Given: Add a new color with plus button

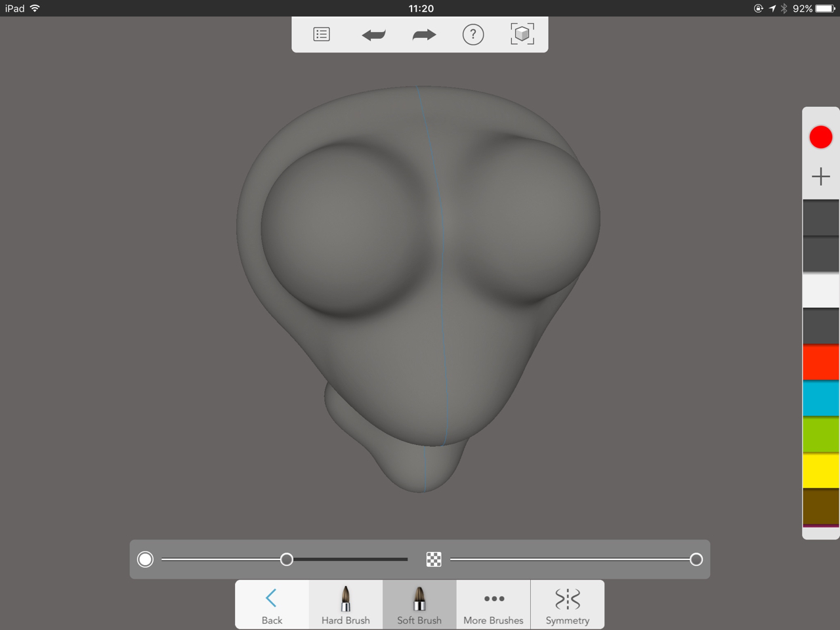Looking at the screenshot, I should [x=821, y=177].
